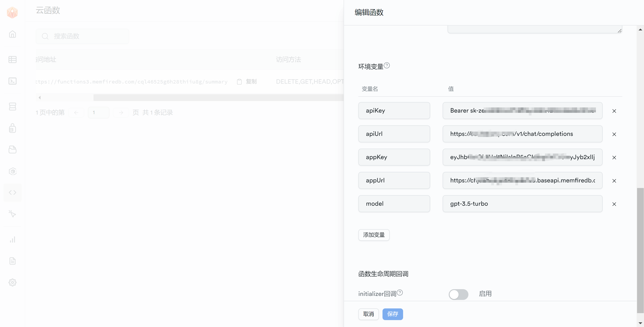Open the Storage folder sidebar icon

pyautogui.click(x=12, y=150)
